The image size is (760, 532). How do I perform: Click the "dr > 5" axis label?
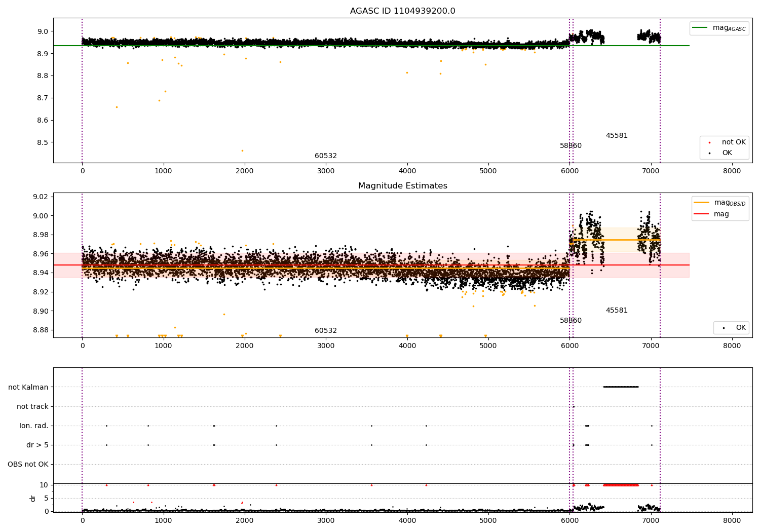(37, 445)
